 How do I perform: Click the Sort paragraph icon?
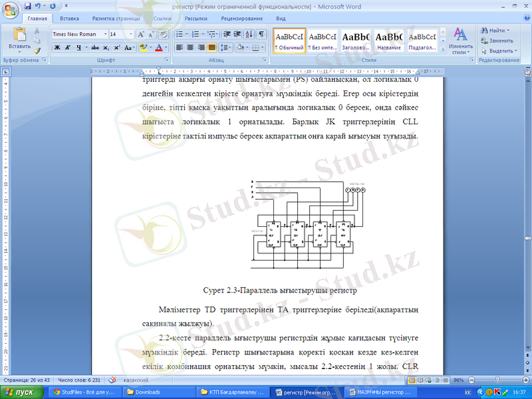(249, 34)
